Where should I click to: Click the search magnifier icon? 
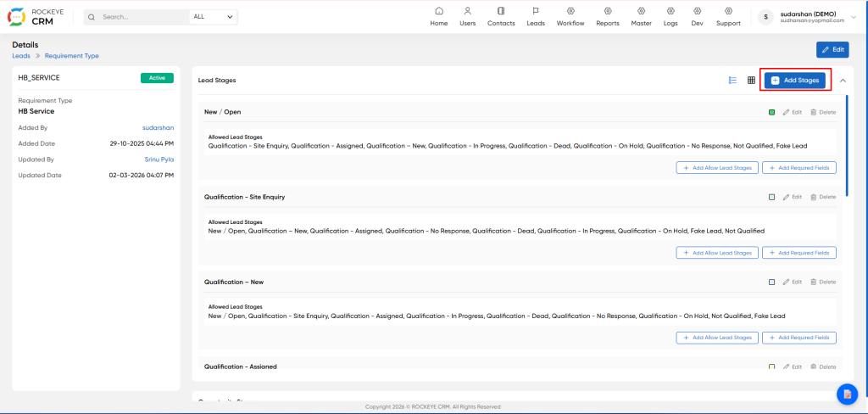[x=92, y=17]
